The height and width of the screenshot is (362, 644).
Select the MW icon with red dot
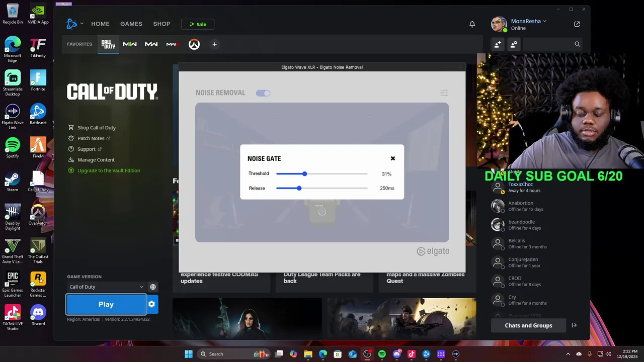[173, 44]
